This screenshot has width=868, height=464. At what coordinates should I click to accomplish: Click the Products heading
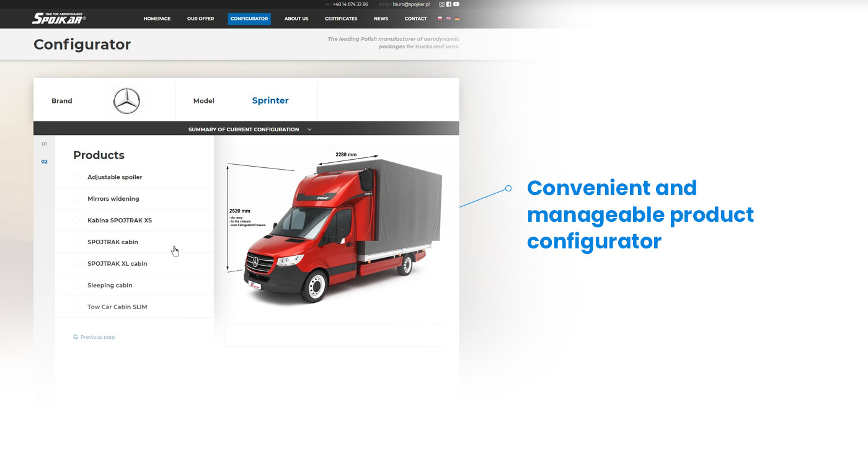(x=99, y=155)
